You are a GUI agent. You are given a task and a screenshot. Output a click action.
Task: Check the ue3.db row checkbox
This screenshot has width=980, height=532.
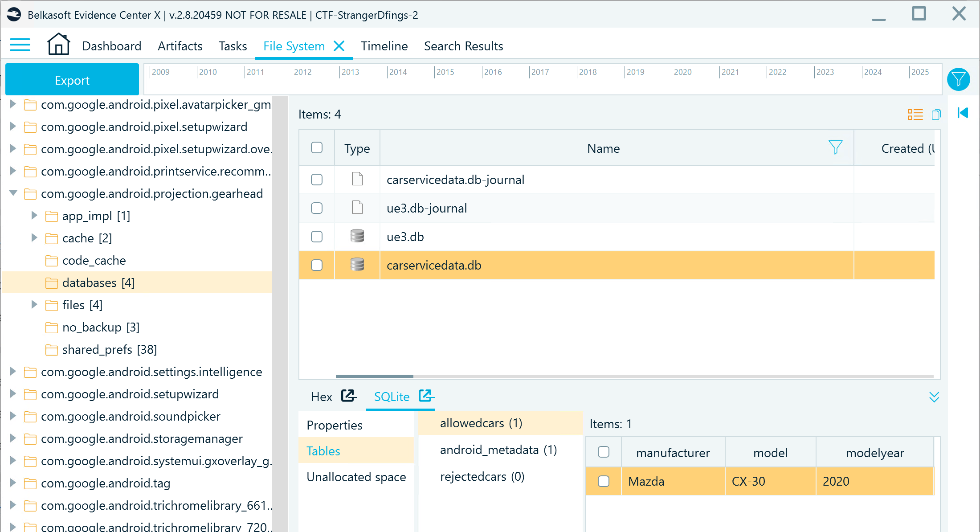[x=317, y=237]
